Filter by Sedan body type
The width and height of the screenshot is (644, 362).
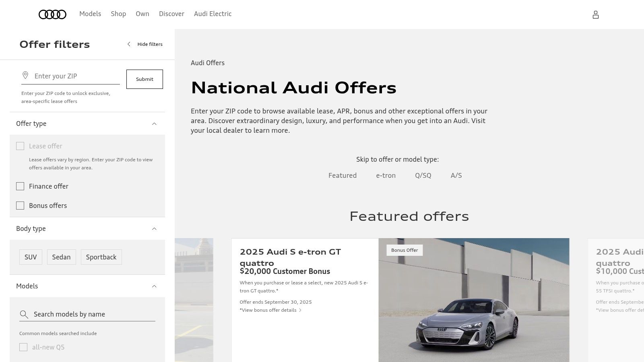click(61, 257)
